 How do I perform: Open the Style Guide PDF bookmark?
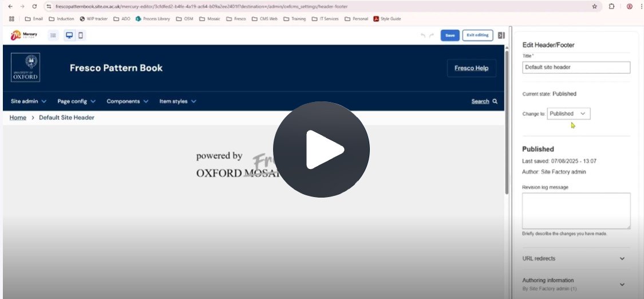tap(388, 19)
